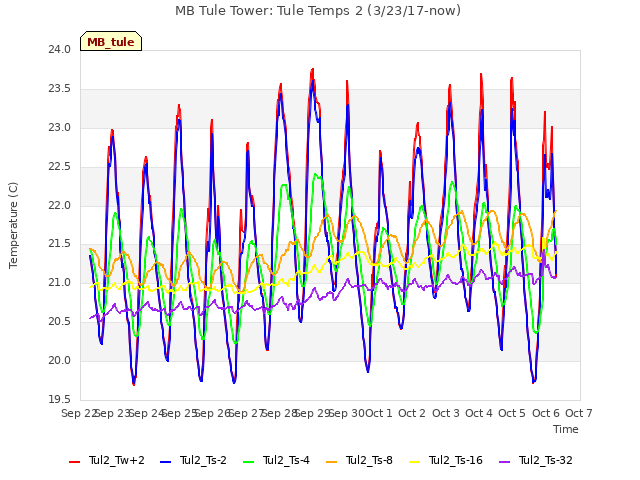Click the red Tul2_Tw+2 legend swatch
This screenshot has width=640, height=480.
74,462
